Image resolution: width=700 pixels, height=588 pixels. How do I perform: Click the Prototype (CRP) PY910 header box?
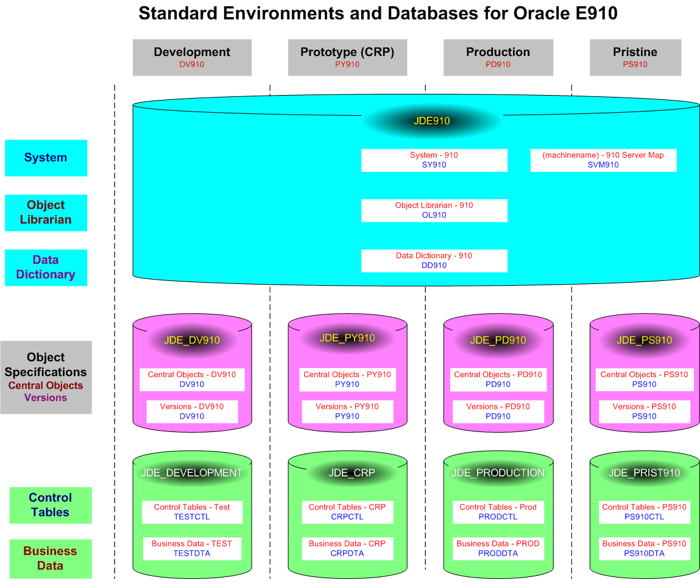347,58
